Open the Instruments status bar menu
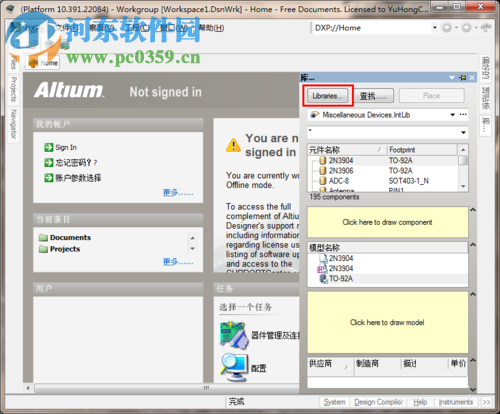500x414 pixels. [456, 402]
